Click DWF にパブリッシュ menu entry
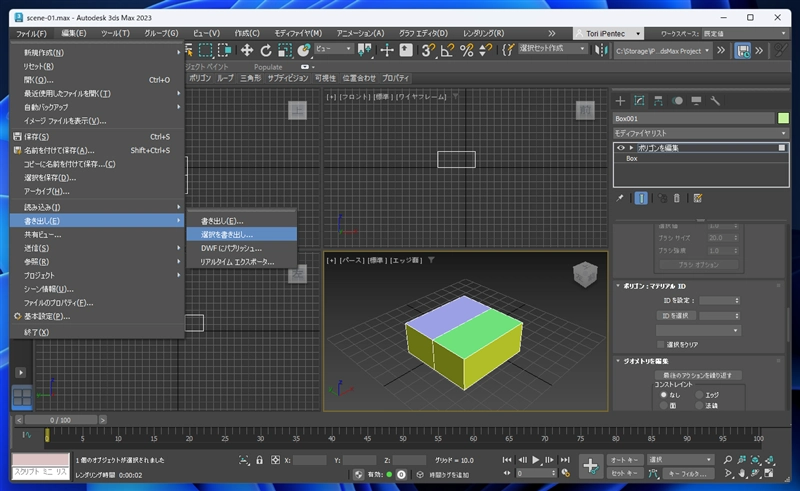 click(241, 248)
